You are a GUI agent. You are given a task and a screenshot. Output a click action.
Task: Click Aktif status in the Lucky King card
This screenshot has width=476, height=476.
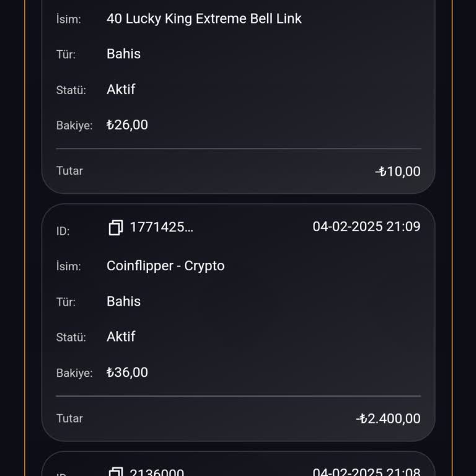point(121,89)
